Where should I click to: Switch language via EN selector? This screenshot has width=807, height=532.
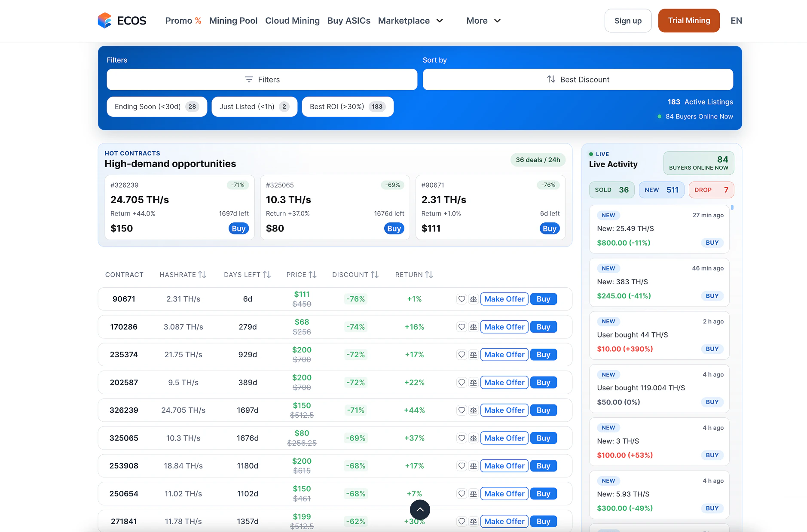pos(736,21)
